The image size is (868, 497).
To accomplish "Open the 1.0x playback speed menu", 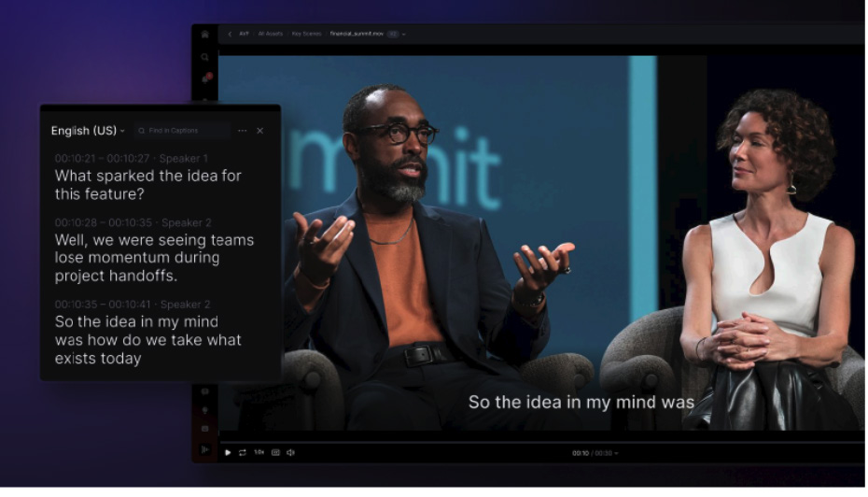I will tap(259, 452).
